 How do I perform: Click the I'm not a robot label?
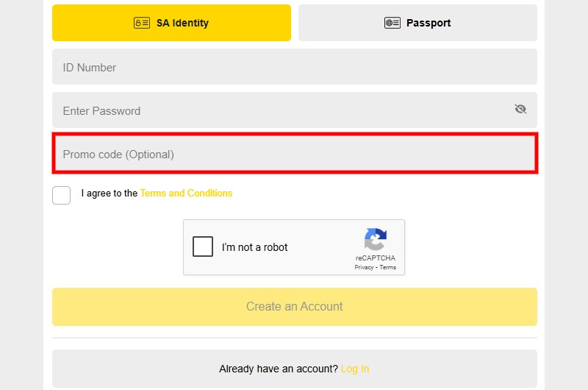[x=254, y=247]
